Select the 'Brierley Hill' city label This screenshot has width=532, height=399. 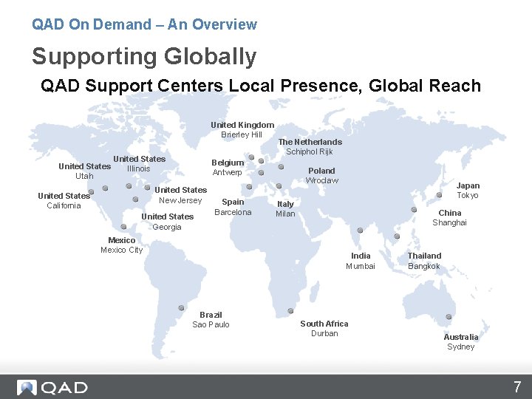pyautogui.click(x=242, y=134)
